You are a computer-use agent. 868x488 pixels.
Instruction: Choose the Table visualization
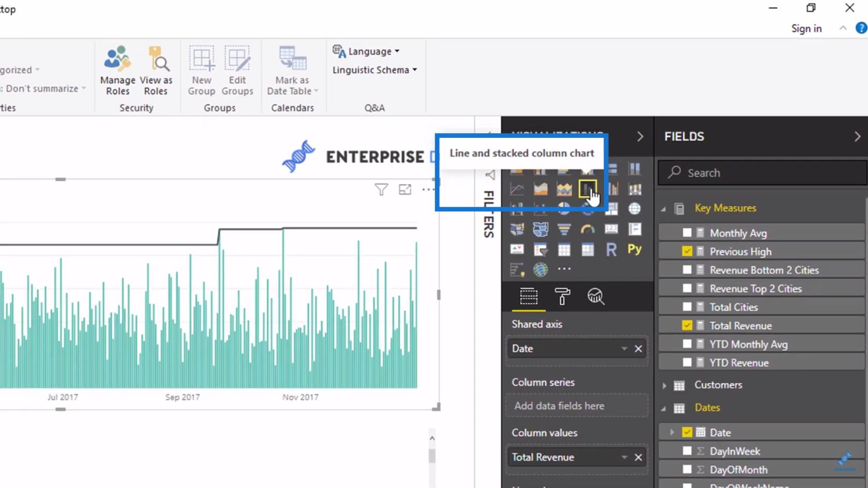(564, 250)
